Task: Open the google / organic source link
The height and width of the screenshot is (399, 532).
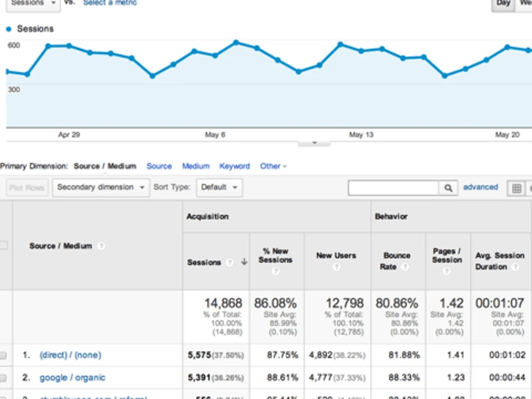Action: pos(72,377)
